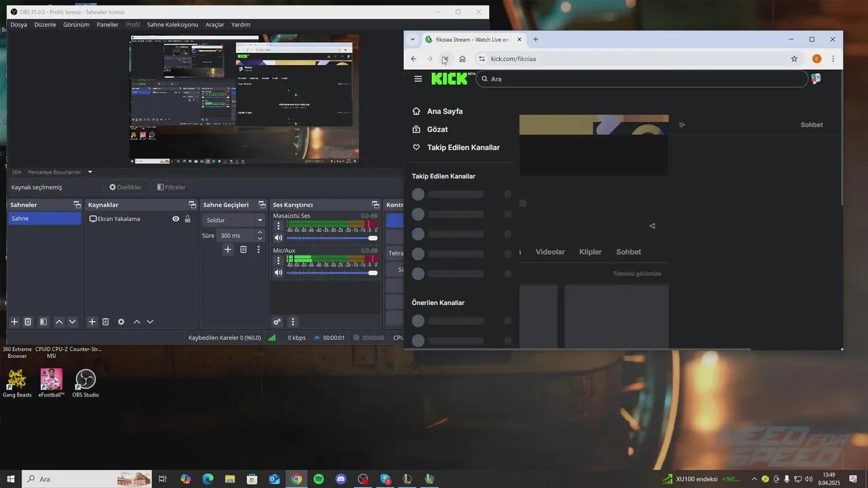Open advanced audio properties gear in mixer

277,321
